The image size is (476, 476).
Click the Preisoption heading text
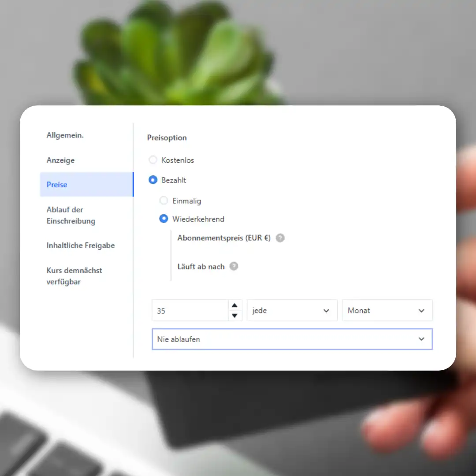click(x=167, y=138)
